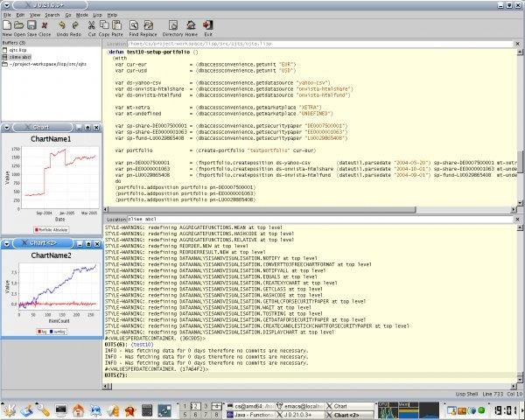Screen dimensions: 525x420
Task: Open Find with the magnifier icon
Action: tap(134, 25)
